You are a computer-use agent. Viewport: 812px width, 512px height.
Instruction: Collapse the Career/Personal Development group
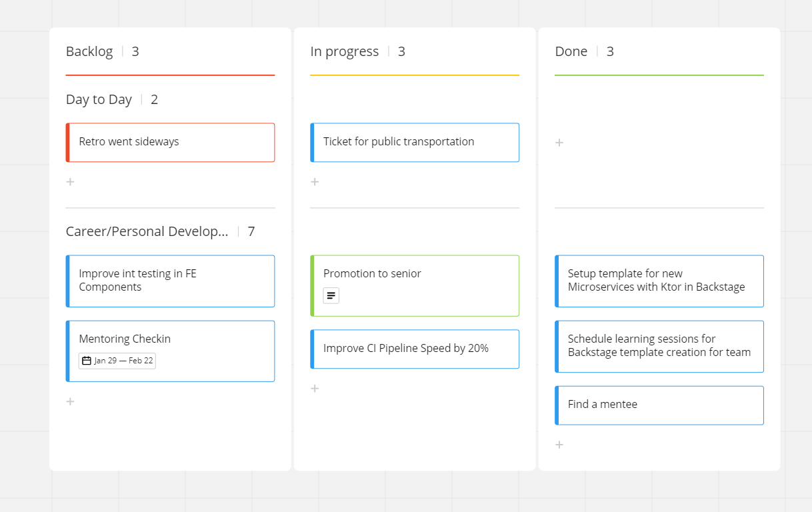coord(147,231)
